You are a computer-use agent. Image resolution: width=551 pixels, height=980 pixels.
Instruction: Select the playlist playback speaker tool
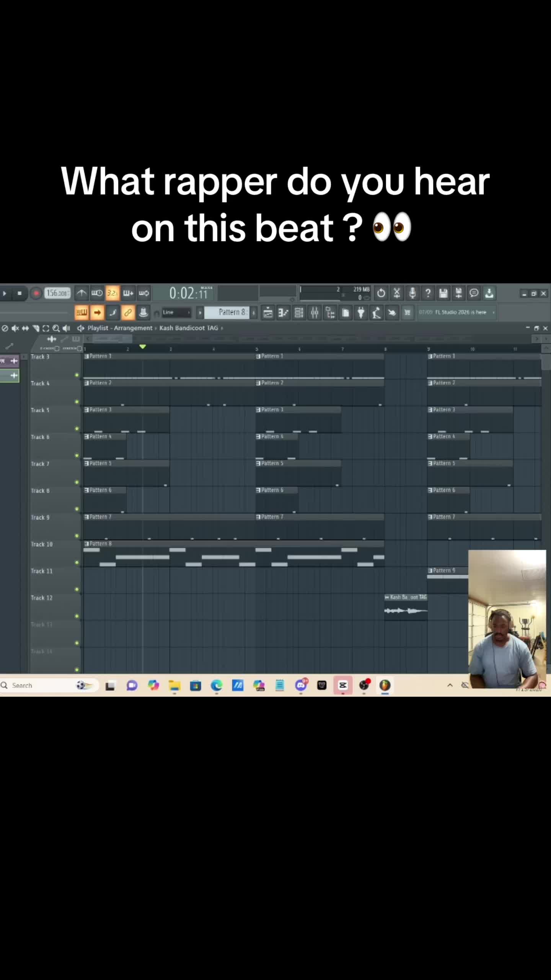pyautogui.click(x=66, y=328)
